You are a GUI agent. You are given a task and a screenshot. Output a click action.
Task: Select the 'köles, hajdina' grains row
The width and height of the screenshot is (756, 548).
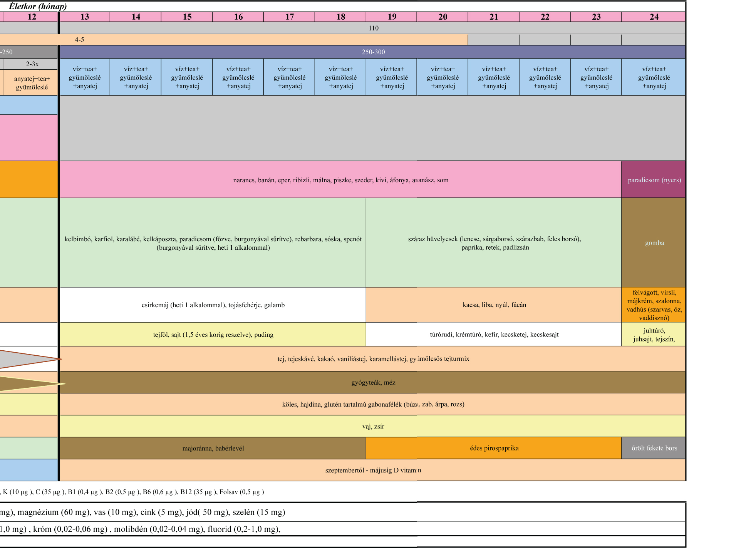373,404
